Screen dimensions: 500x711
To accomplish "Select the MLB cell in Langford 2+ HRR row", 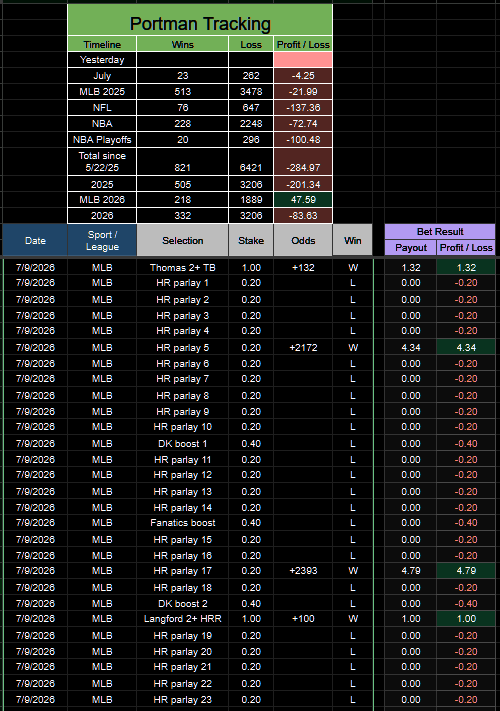I will (102, 618).
